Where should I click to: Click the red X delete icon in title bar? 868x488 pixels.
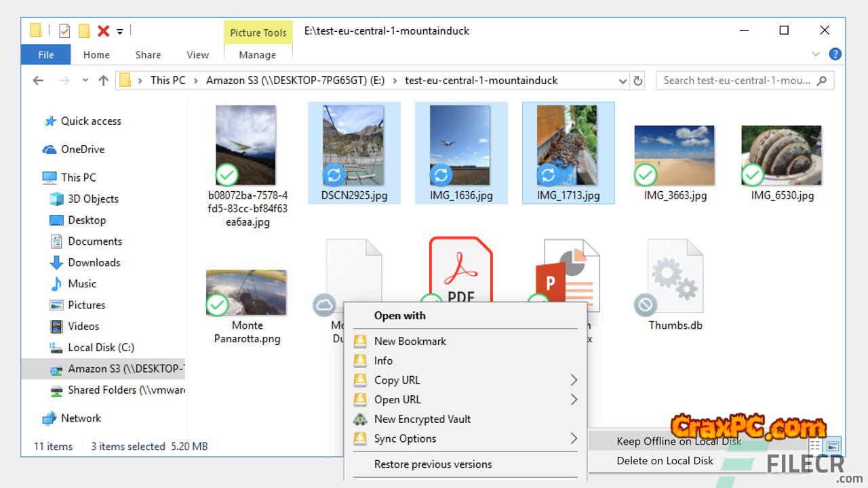pyautogui.click(x=103, y=30)
